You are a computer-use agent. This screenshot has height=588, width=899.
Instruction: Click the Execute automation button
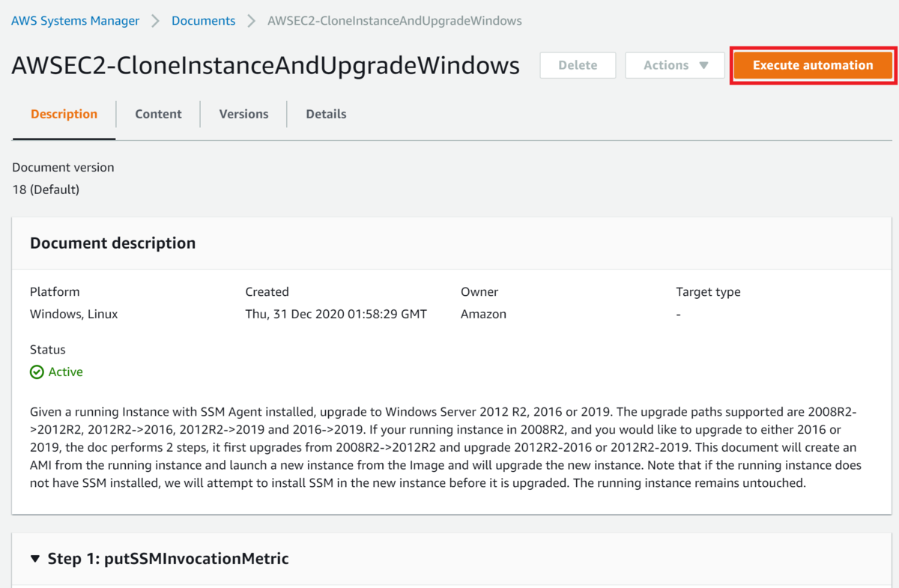pyautogui.click(x=813, y=65)
